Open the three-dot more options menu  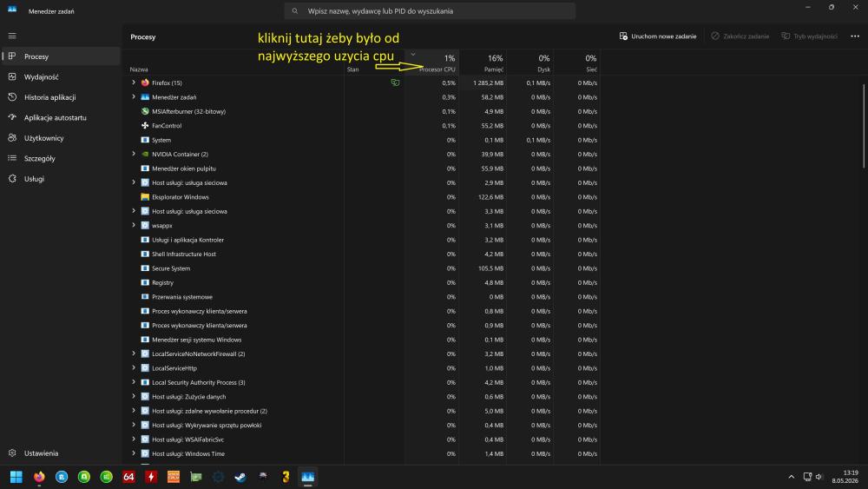(855, 36)
